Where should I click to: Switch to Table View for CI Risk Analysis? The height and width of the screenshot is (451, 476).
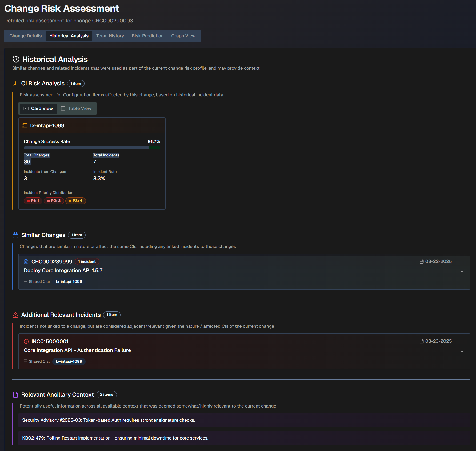pos(76,108)
